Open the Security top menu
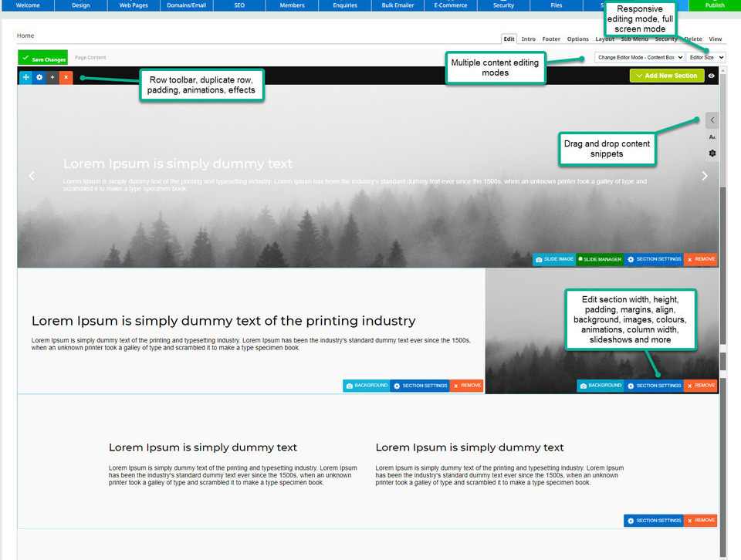 pos(504,5)
